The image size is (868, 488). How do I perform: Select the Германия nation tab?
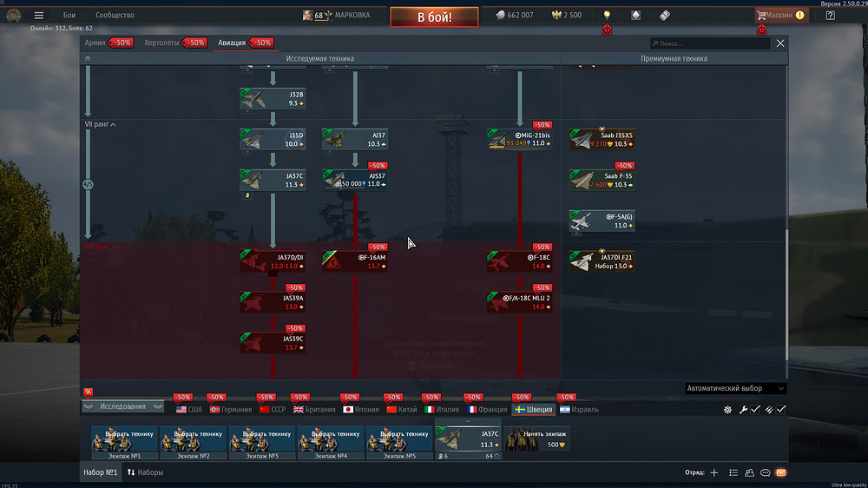230,409
